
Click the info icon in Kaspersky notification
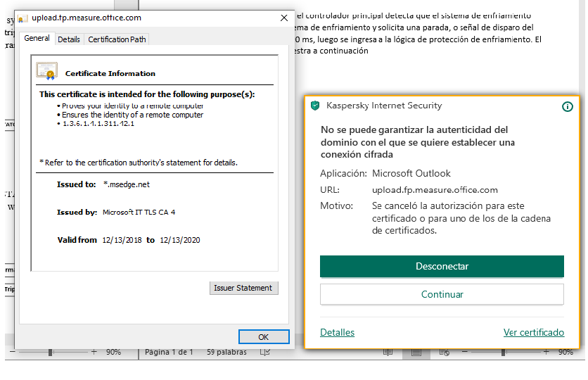[567, 107]
